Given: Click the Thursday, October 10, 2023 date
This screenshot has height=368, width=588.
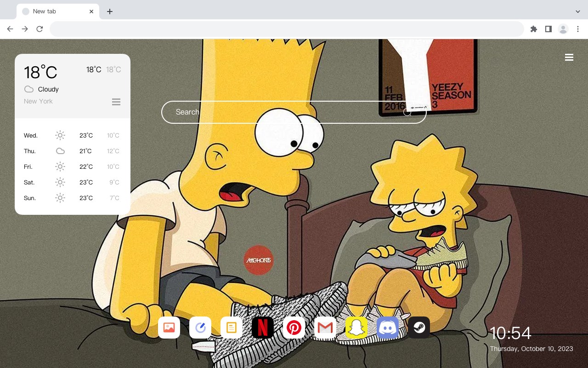Looking at the screenshot, I should (531, 349).
